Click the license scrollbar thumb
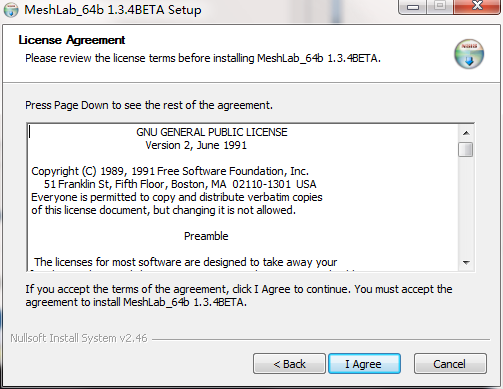Viewport: 503px width, 389px height. pyautogui.click(x=466, y=149)
